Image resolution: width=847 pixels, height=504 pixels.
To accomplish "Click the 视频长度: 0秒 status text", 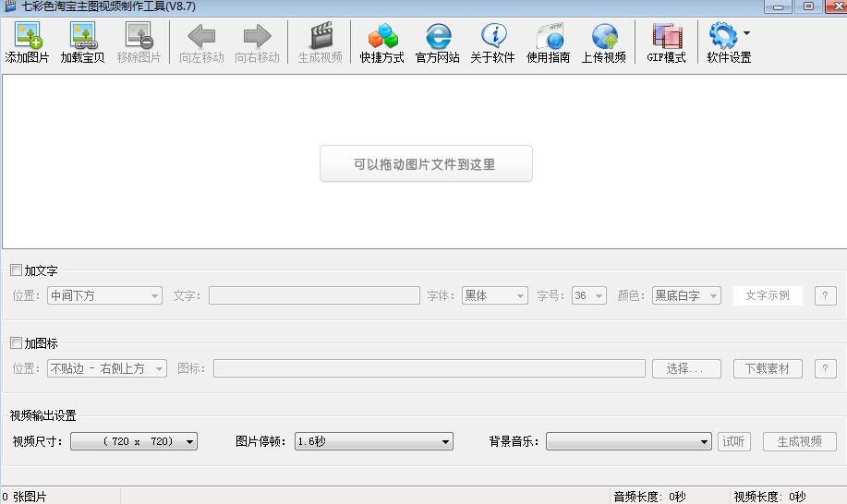I will click(769, 497).
